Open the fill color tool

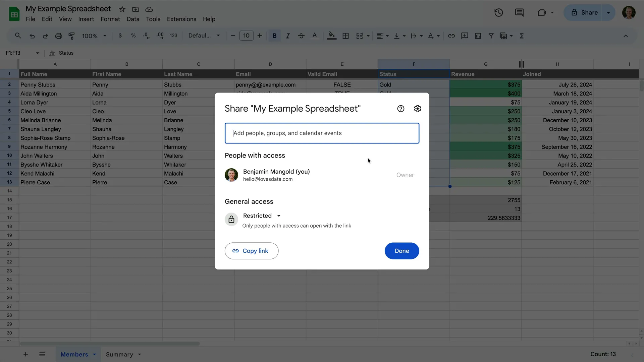(331, 36)
